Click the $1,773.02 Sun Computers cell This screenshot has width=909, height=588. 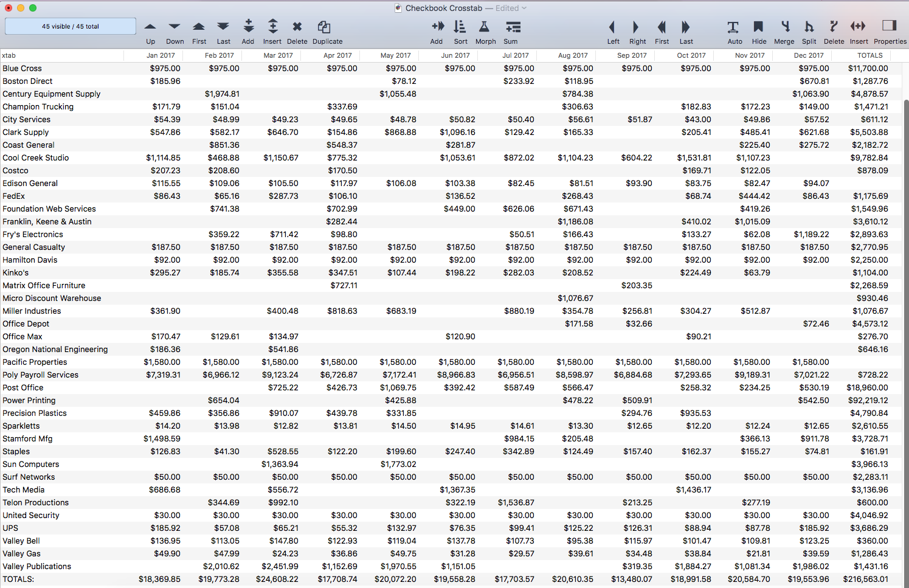click(398, 464)
